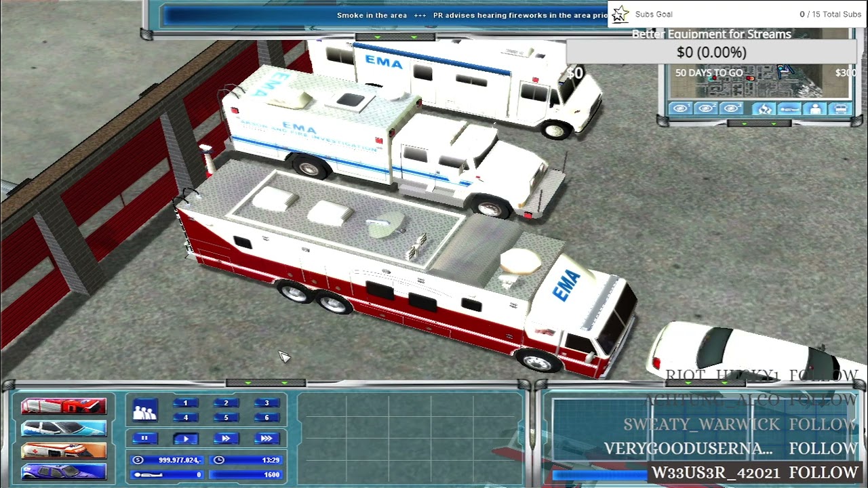Pause the game
The image size is (868, 488).
[144, 439]
